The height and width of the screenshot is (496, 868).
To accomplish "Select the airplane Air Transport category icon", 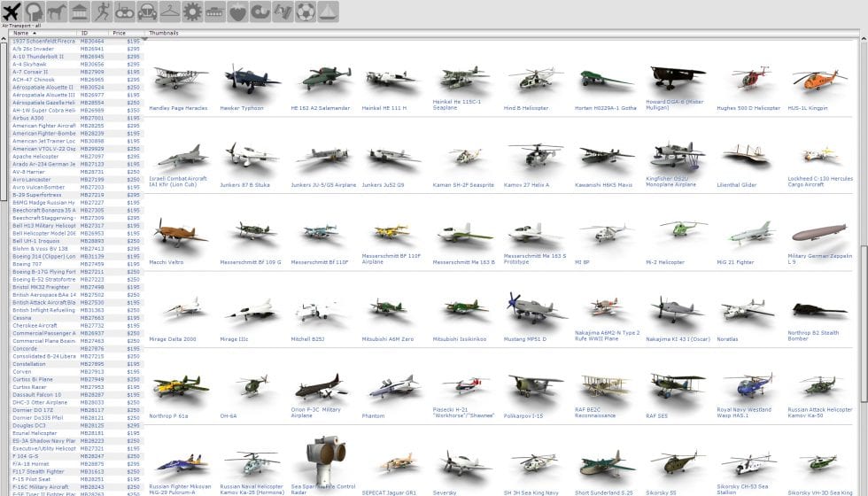I will tap(12, 12).
